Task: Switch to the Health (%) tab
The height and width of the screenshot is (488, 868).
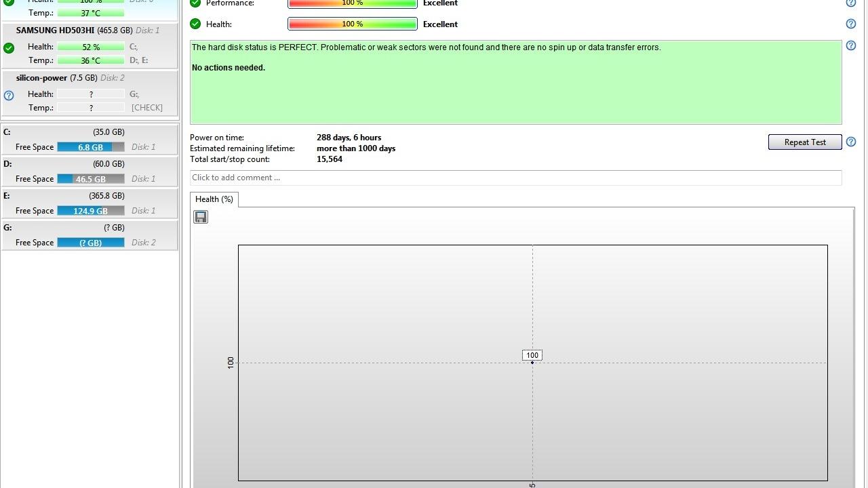Action: (x=214, y=199)
